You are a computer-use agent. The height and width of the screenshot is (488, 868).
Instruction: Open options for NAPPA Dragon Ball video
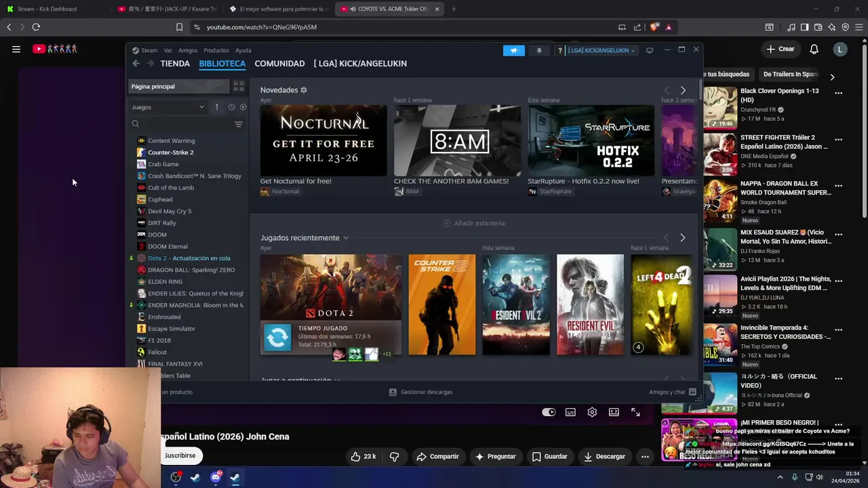[838, 186]
